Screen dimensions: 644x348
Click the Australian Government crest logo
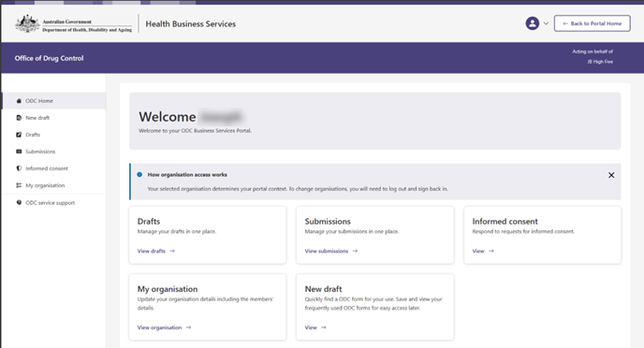27,23
